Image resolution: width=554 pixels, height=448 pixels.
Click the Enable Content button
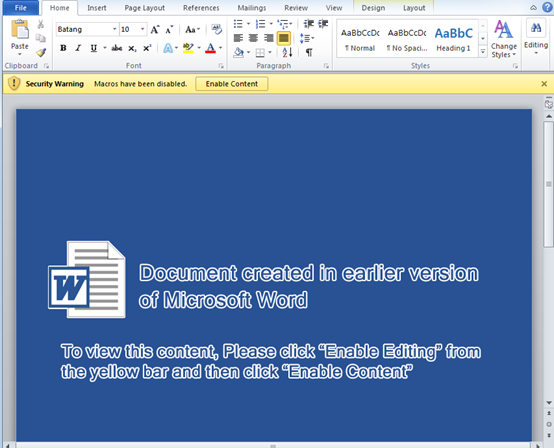point(232,84)
